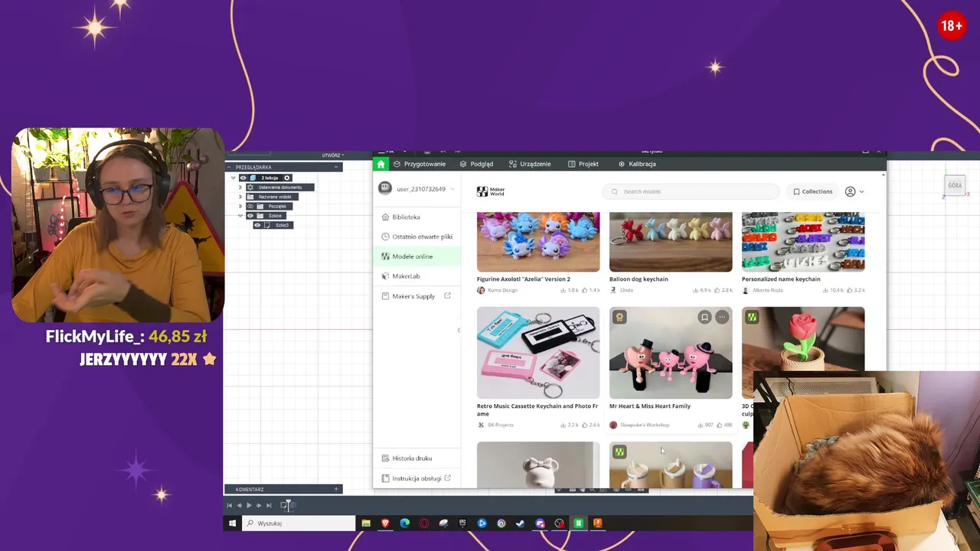Select Modele online sidebar entry
This screenshot has height=551, width=980.
point(417,256)
